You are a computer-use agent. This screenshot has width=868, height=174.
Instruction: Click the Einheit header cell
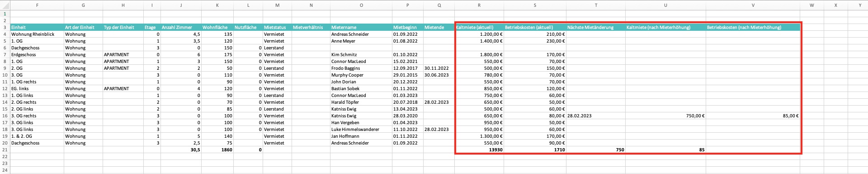pyautogui.click(x=37, y=27)
